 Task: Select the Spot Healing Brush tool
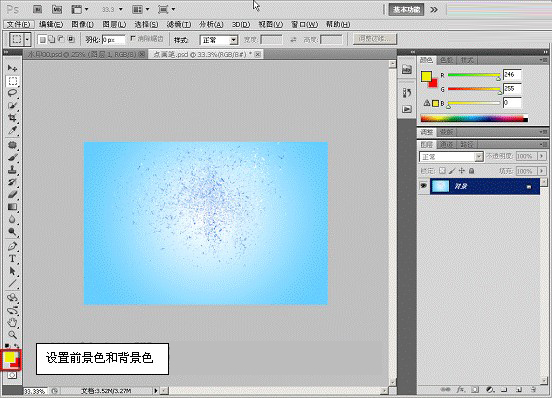click(x=12, y=145)
